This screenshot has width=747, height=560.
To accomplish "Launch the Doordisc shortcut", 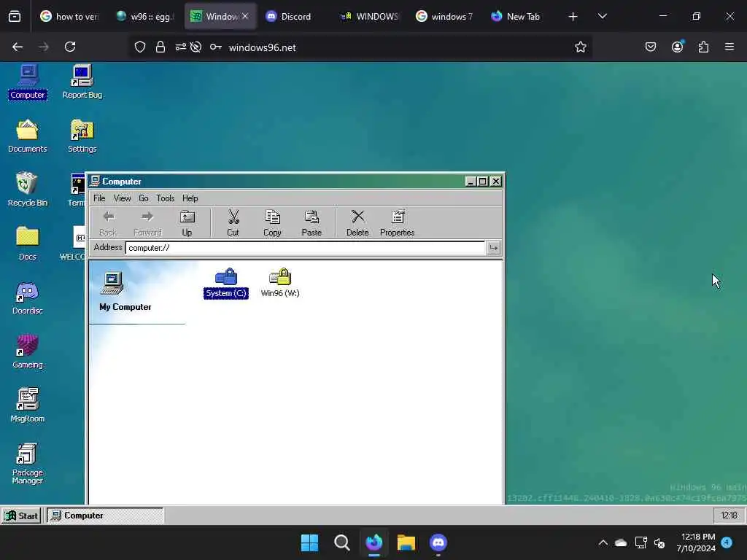I will tap(27, 297).
